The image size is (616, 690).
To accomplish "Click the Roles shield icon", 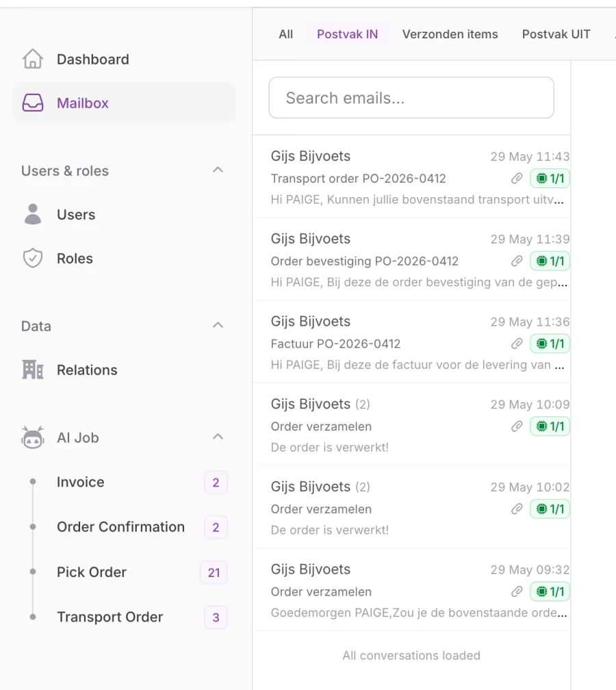I will 33,258.
